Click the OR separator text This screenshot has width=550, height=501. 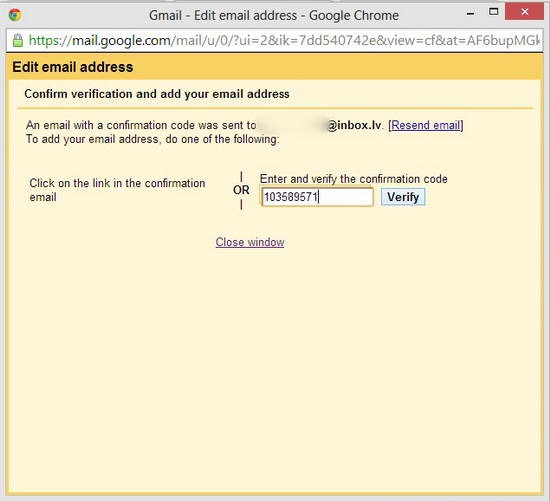(241, 190)
